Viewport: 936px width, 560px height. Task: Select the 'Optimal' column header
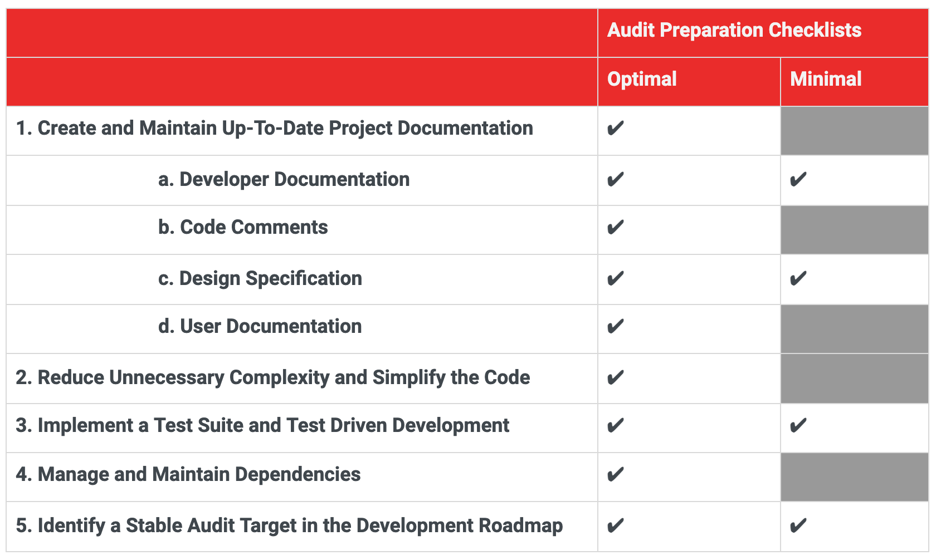point(642,79)
